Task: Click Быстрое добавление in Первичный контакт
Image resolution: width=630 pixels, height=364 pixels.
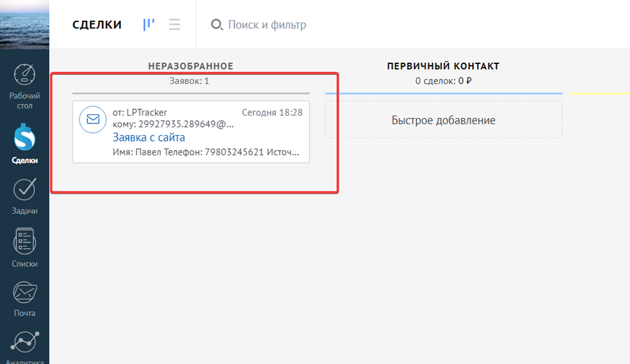Action: click(443, 120)
